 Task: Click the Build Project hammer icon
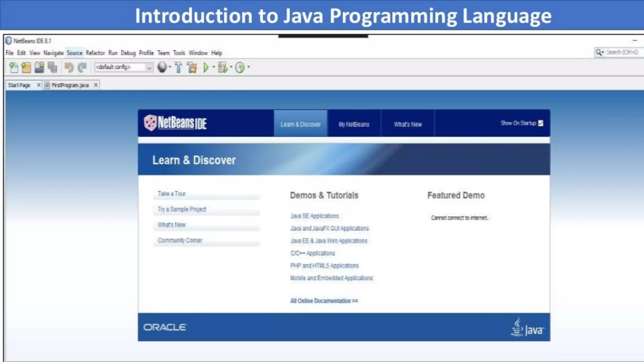178,67
